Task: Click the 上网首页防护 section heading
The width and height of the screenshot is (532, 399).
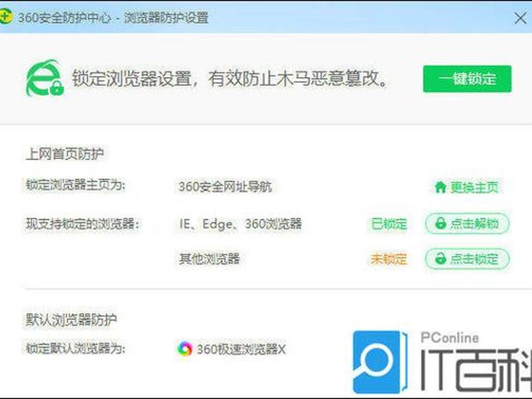Action: tap(65, 154)
